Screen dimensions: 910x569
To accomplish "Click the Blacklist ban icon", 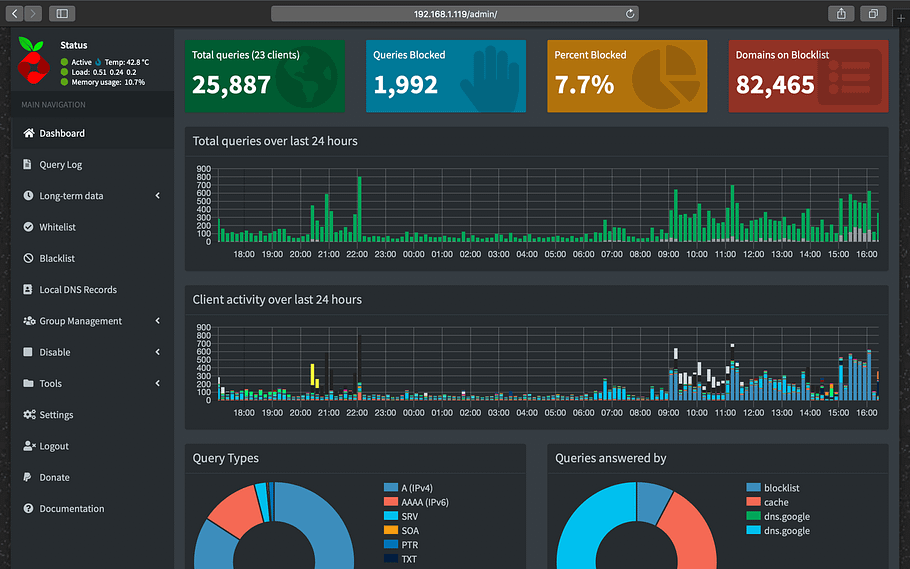I will click(x=28, y=258).
